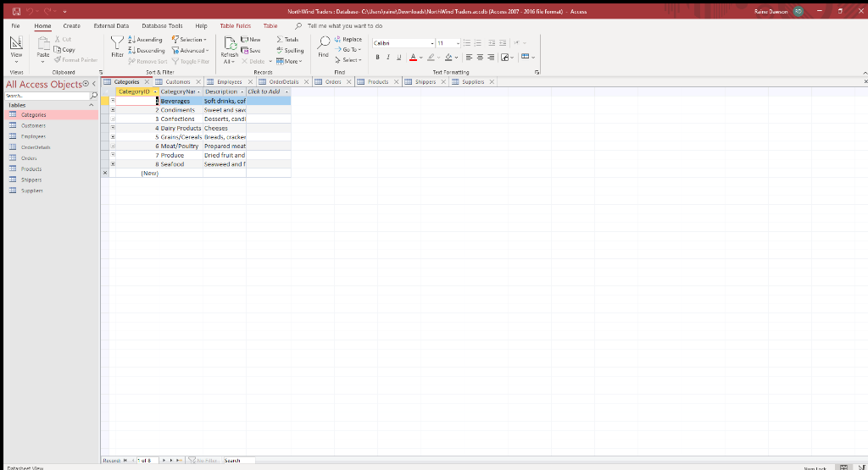Sort Ascending using the ribbon button
Viewport: 868px width, 470px height.
(x=145, y=40)
